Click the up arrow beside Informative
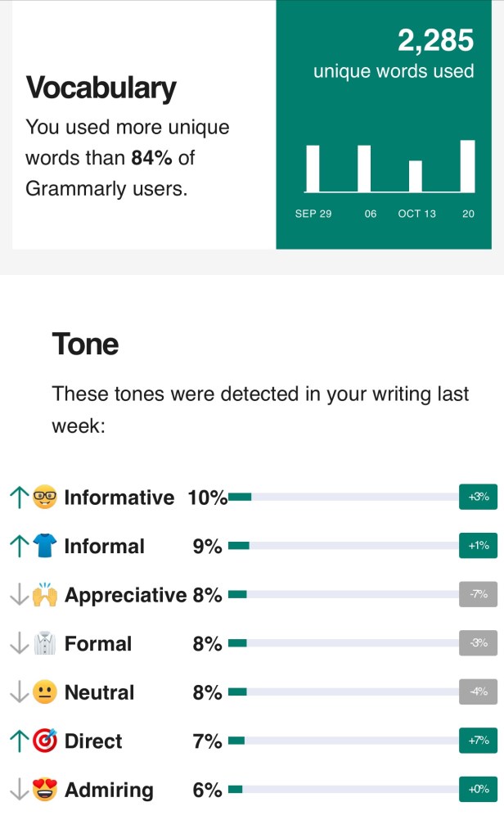 18,498
